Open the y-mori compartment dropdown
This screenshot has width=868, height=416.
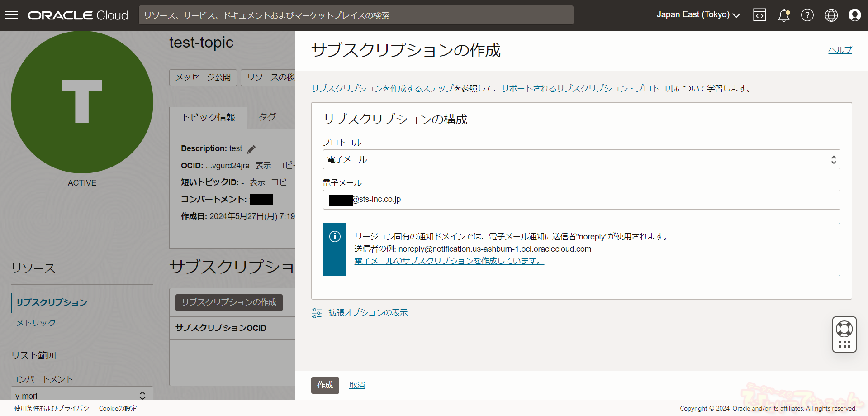click(x=82, y=395)
